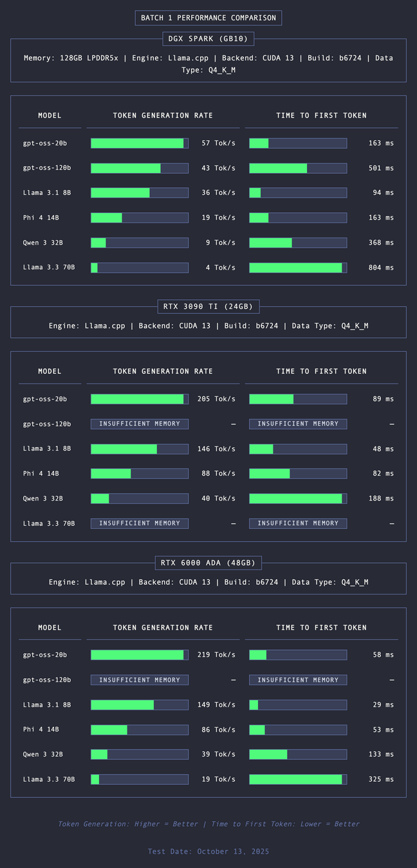Click the 325 ms time-to-first-token bar
This screenshot has width=417, height=868.
click(298, 779)
